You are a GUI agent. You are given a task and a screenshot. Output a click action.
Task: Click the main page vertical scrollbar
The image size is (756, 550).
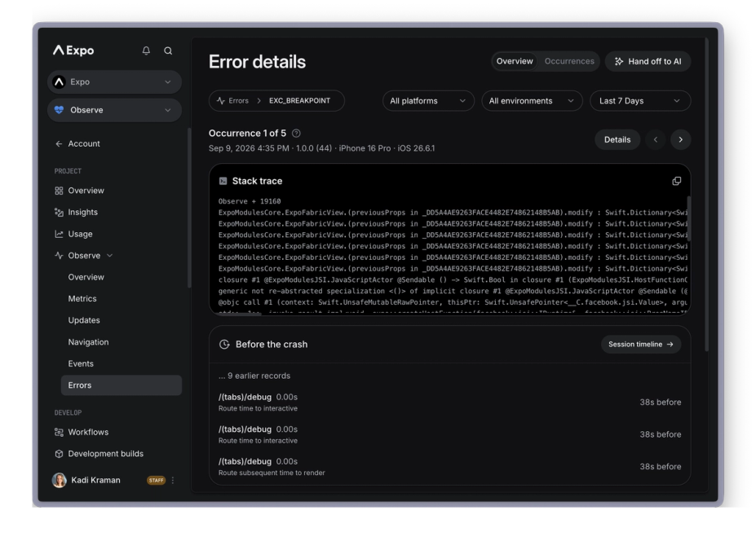706,195
